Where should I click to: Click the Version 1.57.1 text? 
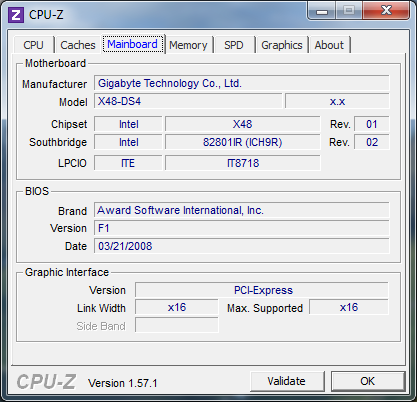[123, 383]
